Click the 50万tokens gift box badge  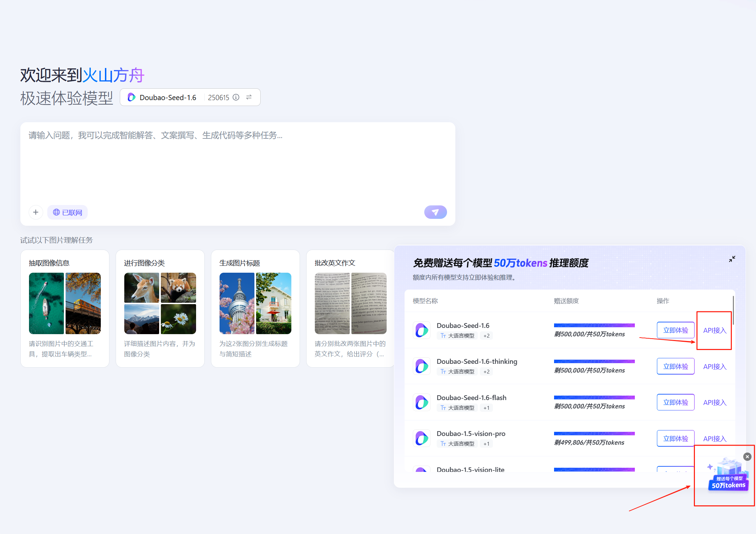[x=728, y=475]
